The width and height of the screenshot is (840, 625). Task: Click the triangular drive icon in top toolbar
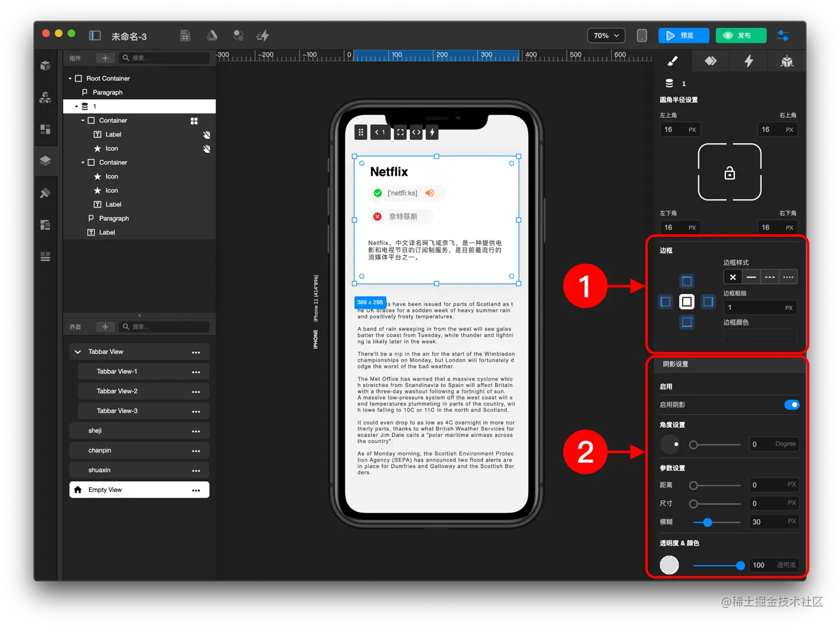pos(212,36)
